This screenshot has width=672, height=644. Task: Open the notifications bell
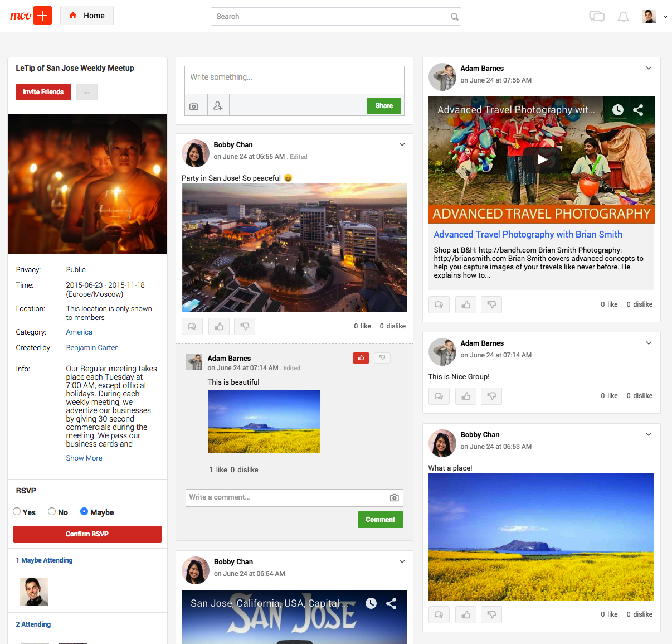[623, 17]
